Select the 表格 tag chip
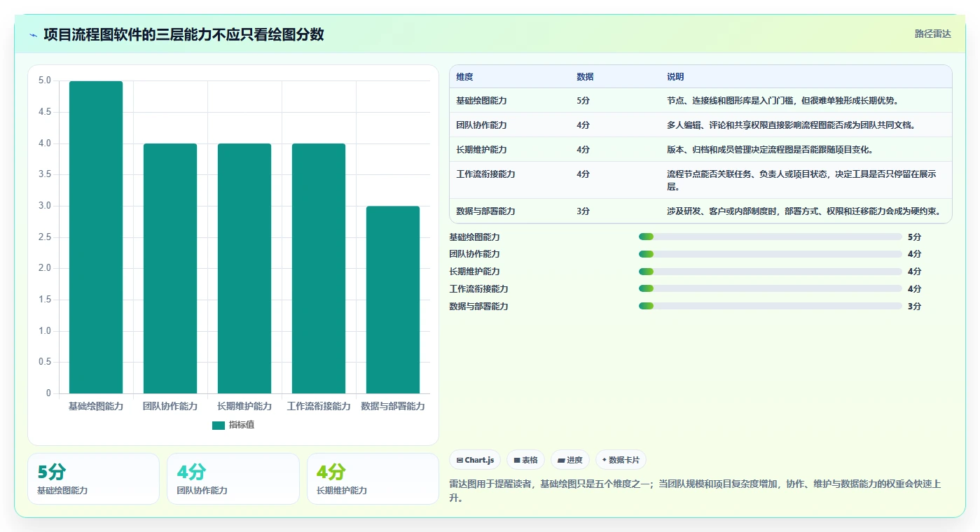 click(525, 460)
